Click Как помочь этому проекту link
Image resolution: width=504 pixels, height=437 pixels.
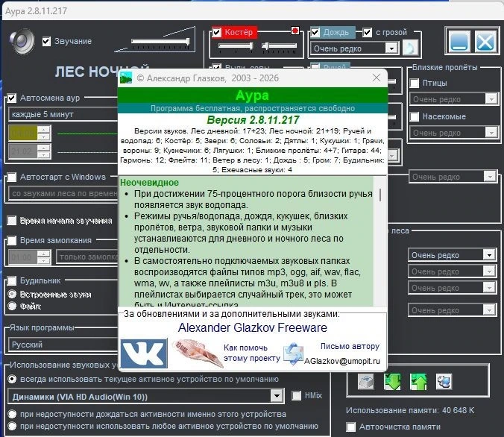click(x=252, y=353)
